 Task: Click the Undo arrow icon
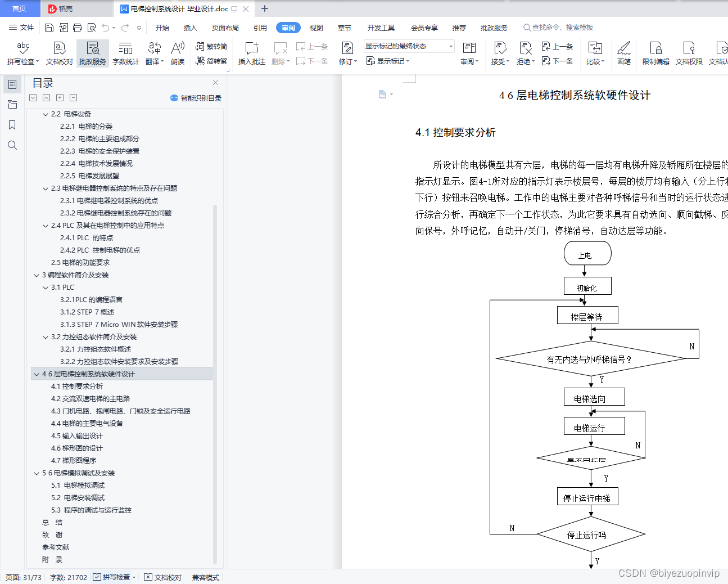(106, 28)
